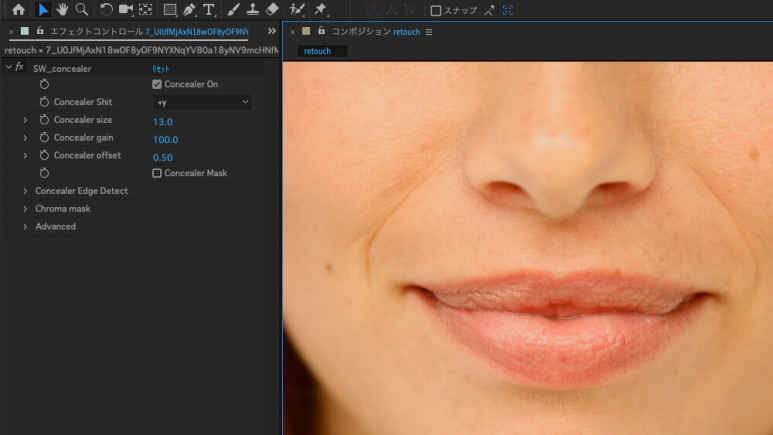Select the Brush tool
The height and width of the screenshot is (435, 773).
tap(233, 10)
